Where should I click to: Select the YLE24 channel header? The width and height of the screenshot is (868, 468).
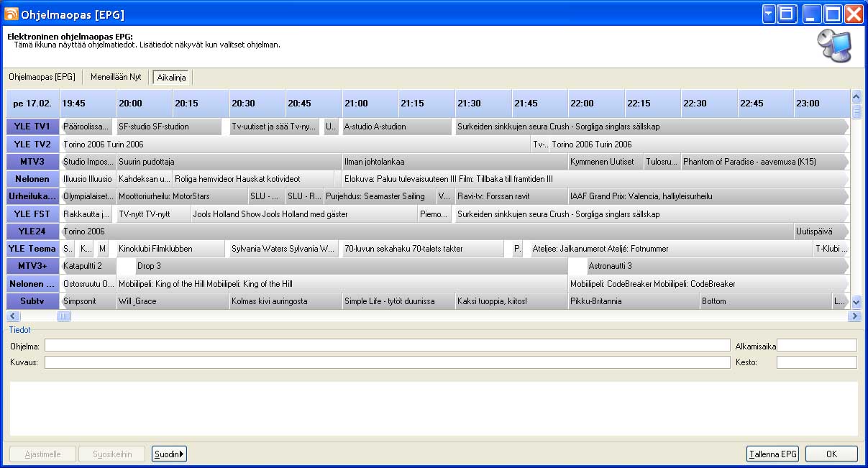(32, 231)
